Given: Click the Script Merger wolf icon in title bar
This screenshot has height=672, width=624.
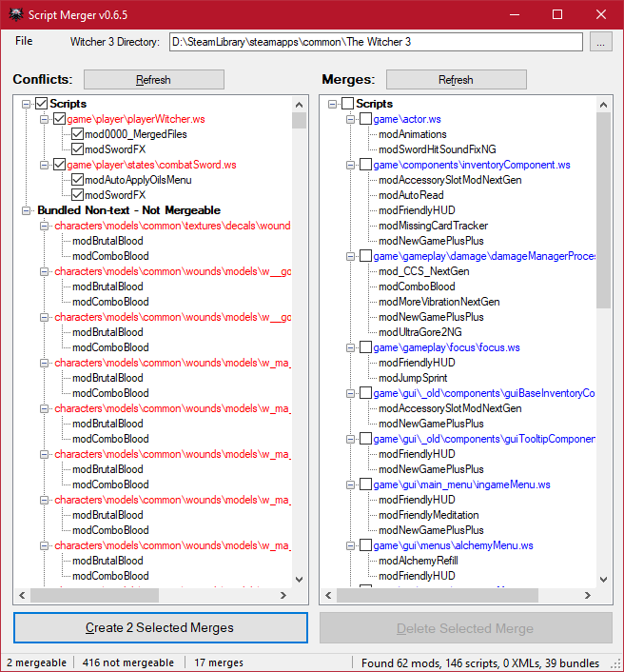Looking at the screenshot, I should (16, 14).
